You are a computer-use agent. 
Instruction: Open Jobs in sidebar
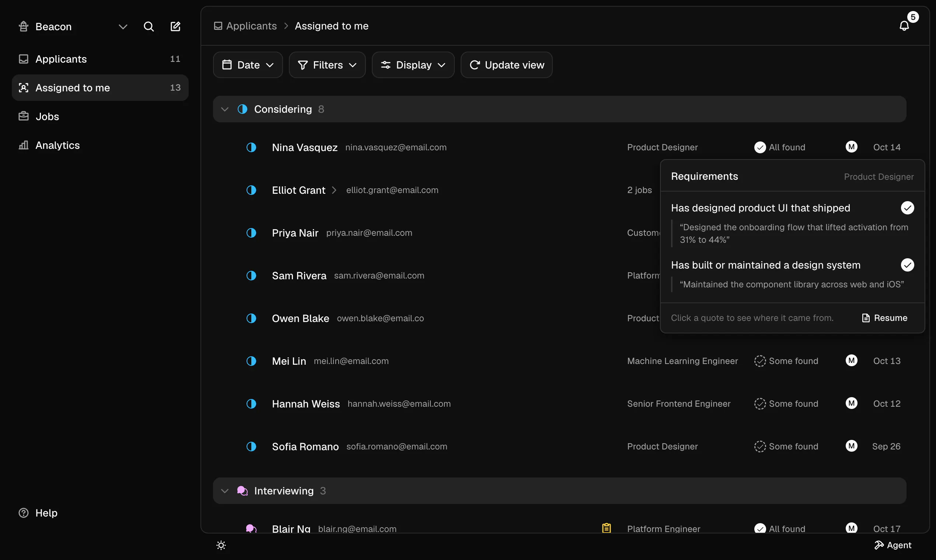100,116
